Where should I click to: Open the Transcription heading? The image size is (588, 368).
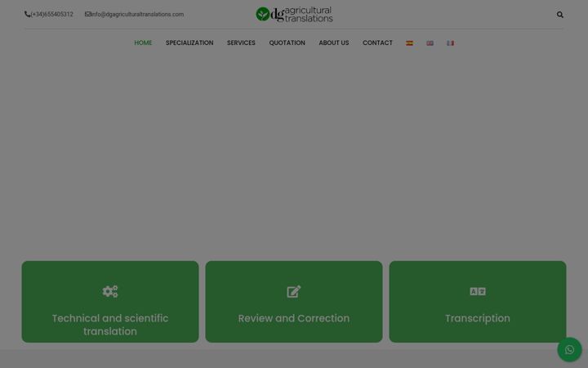pos(478,318)
